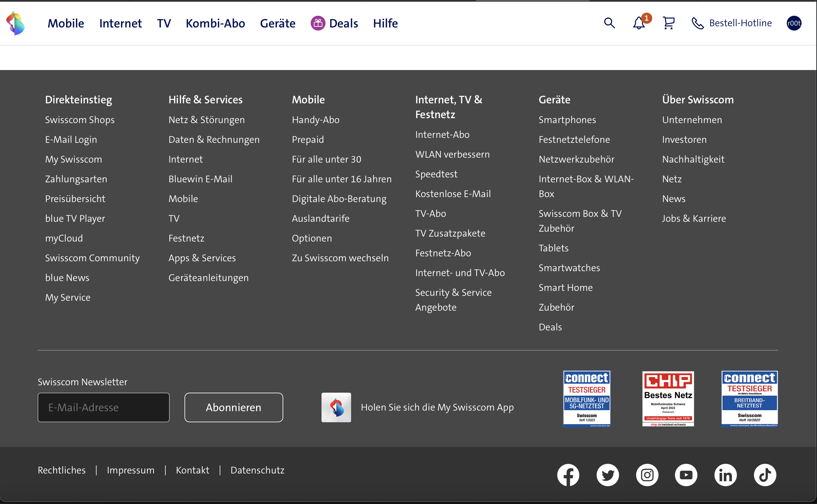Open the shopping cart icon
Viewport: 817px width, 504px height.
[x=668, y=23]
